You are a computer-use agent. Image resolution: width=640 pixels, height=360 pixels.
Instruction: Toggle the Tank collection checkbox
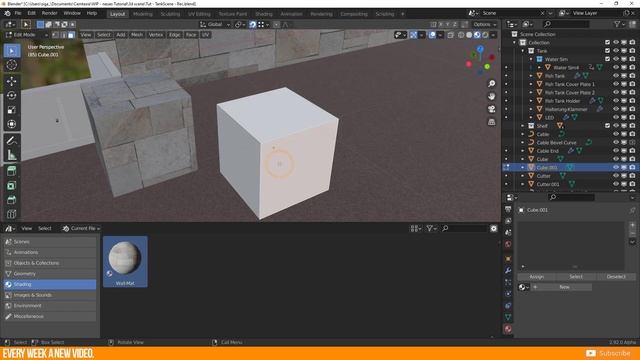pyautogui.click(x=607, y=51)
